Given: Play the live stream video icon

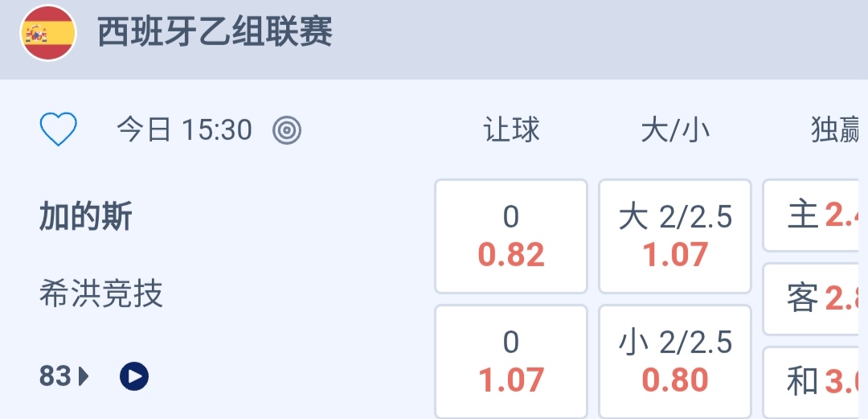Looking at the screenshot, I should 134,376.
